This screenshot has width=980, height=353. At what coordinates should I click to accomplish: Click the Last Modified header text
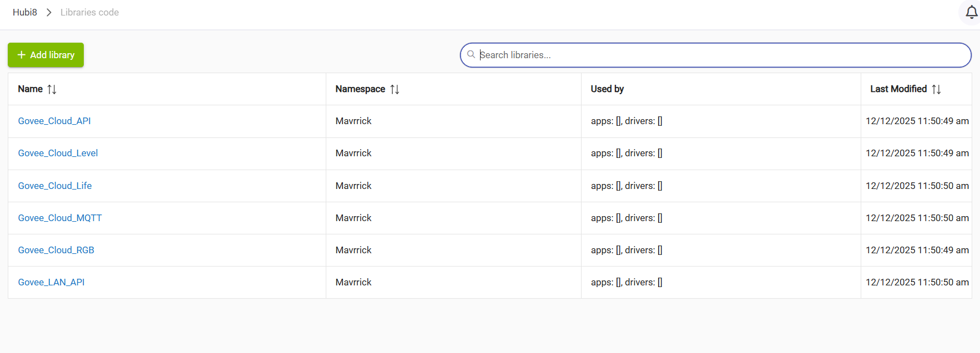(x=898, y=89)
